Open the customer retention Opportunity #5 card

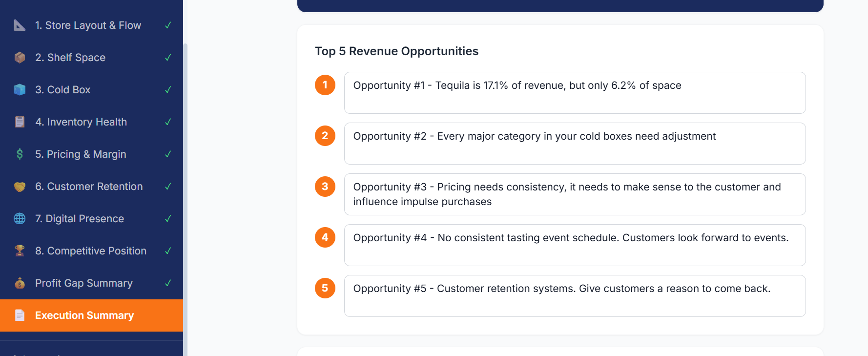tap(575, 296)
